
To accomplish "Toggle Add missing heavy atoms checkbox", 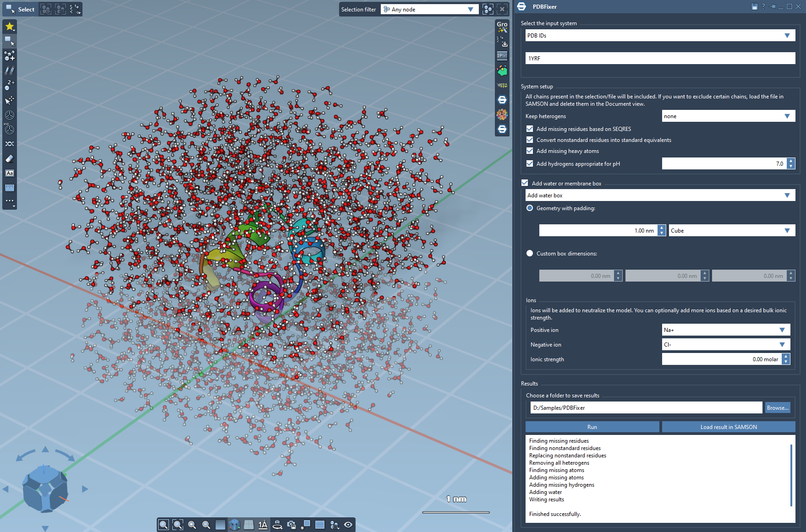I will click(530, 151).
